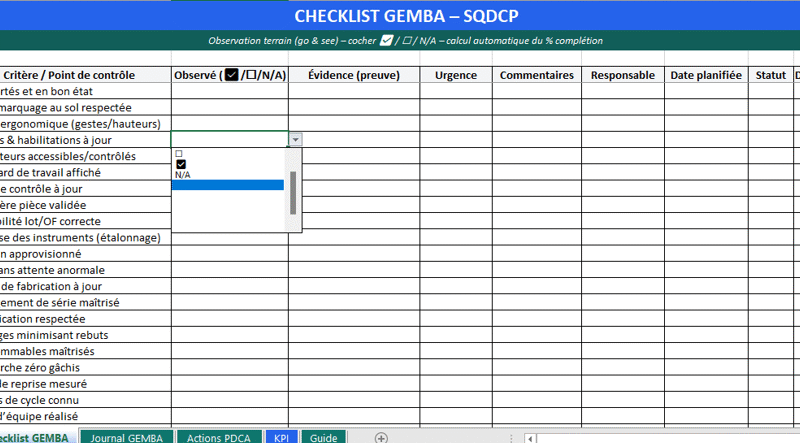Select the Urgence column header
The width and height of the screenshot is (800, 443).
456,75
